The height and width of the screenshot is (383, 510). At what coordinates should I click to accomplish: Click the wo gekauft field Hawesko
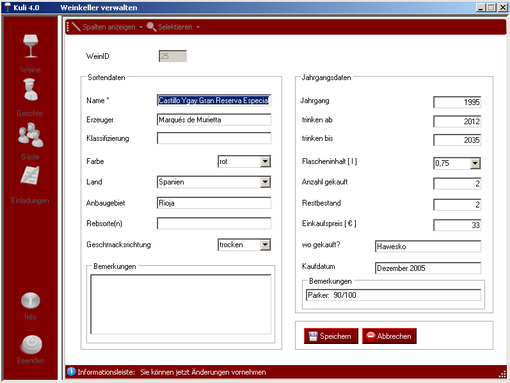pos(428,246)
